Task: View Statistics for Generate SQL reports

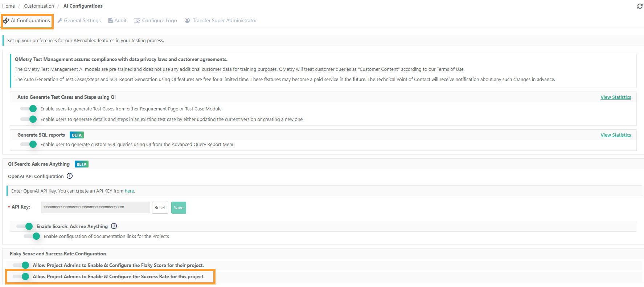Action: [x=616, y=135]
